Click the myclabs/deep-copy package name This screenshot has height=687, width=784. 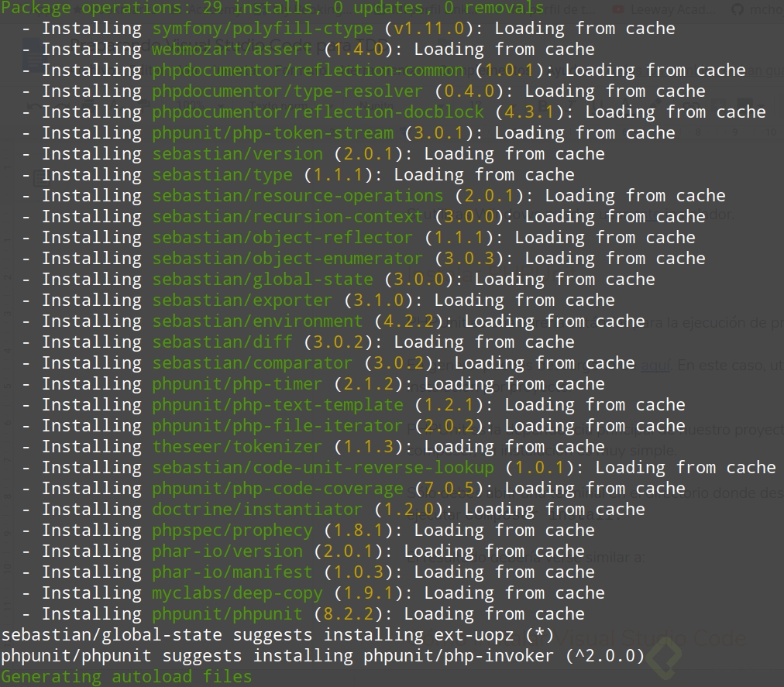[x=238, y=593]
